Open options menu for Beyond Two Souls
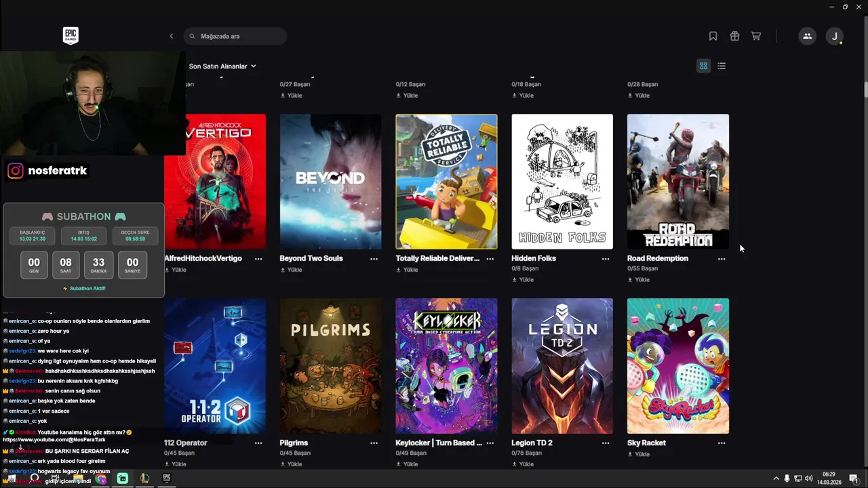 [374, 259]
